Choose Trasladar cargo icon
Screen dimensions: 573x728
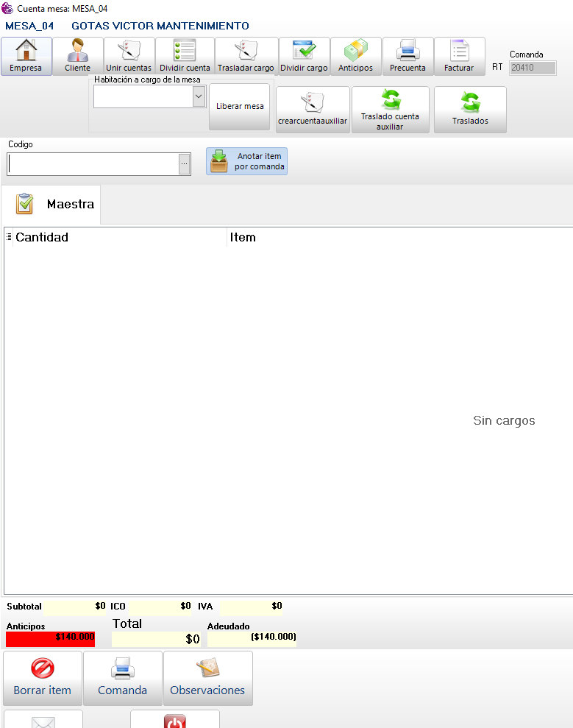pos(246,51)
